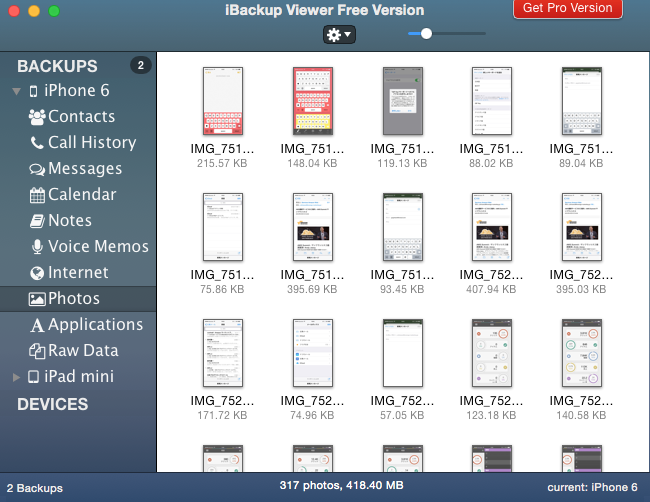Select the 75.86 KB photo thumbnail
Screen dimensions: 650x502
click(223, 227)
